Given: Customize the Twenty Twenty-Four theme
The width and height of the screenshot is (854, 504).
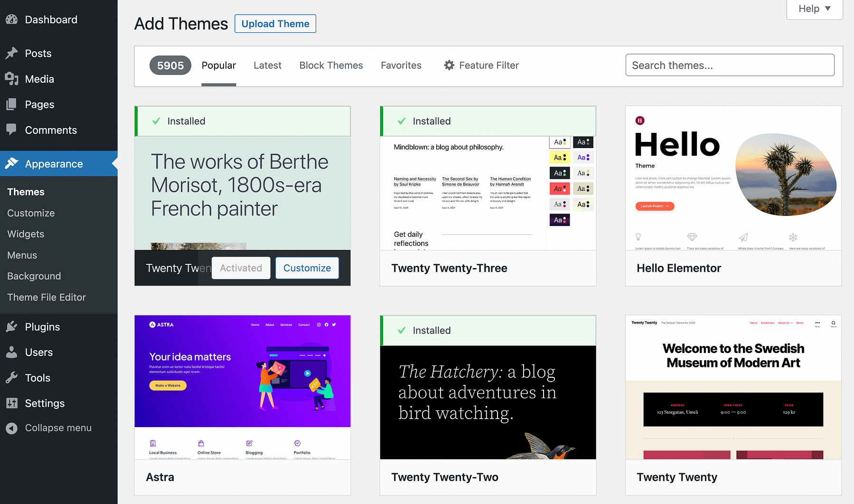Looking at the screenshot, I should pyautogui.click(x=307, y=268).
